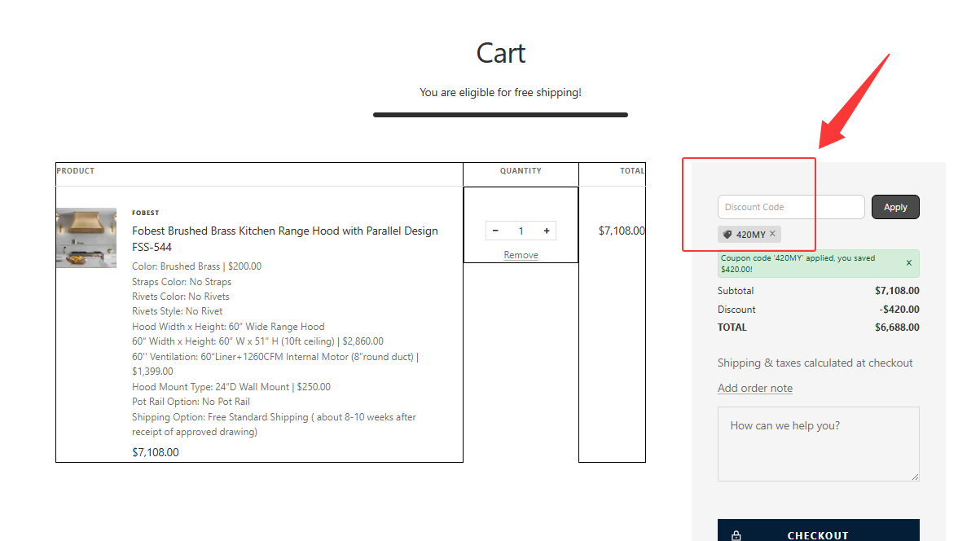The image size is (980, 541).
Task: Click the Discount label in summary
Action: coord(736,310)
